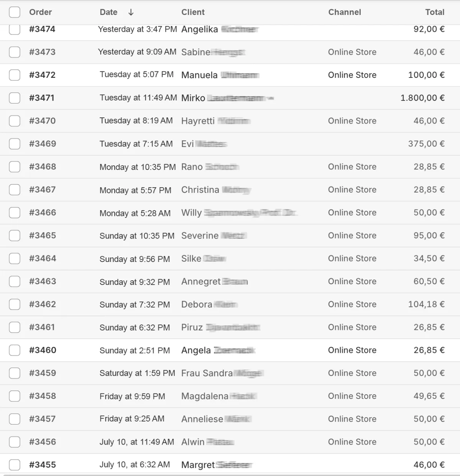Click date 'July 10, at 11:49 AM'
Screen dimensions: 460x476
[x=136, y=442]
